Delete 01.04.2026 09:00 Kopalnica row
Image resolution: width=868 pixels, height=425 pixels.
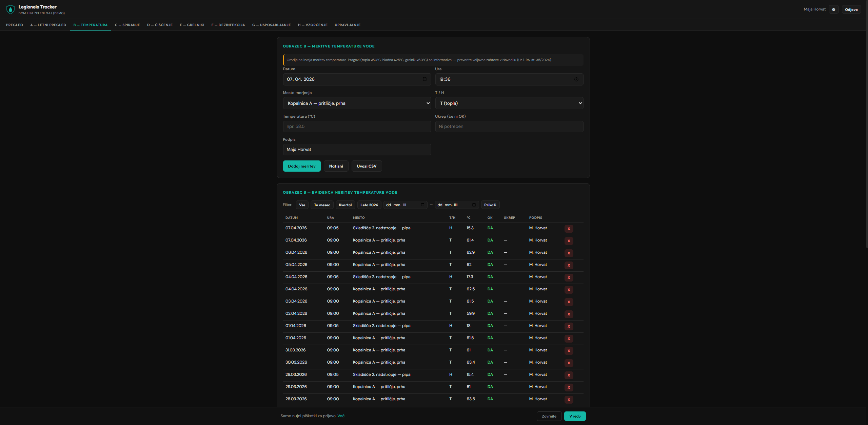pos(569,339)
